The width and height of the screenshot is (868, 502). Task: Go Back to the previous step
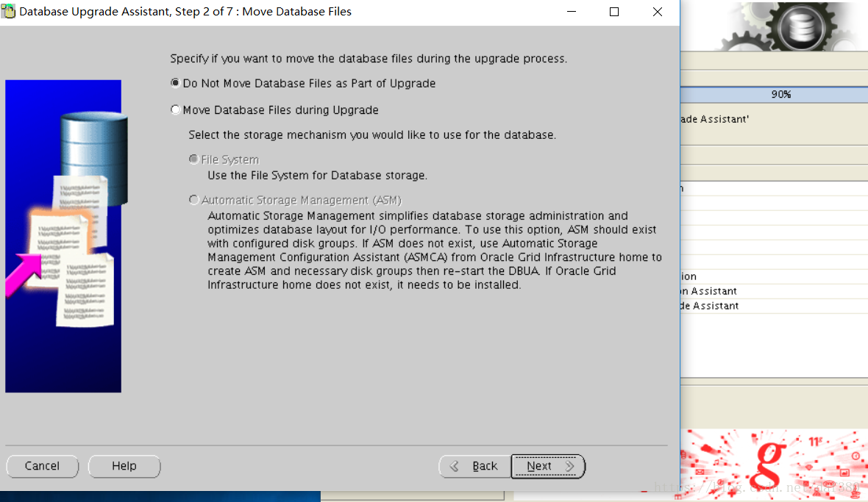pos(474,466)
